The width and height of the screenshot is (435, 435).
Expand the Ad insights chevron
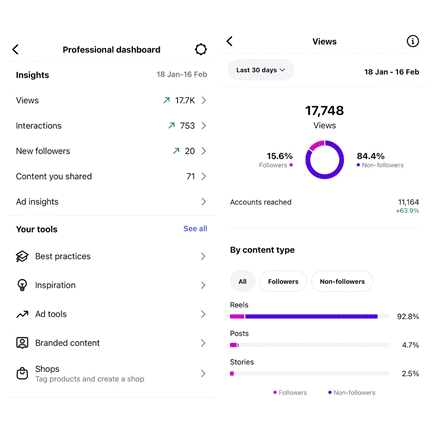pyautogui.click(x=204, y=202)
